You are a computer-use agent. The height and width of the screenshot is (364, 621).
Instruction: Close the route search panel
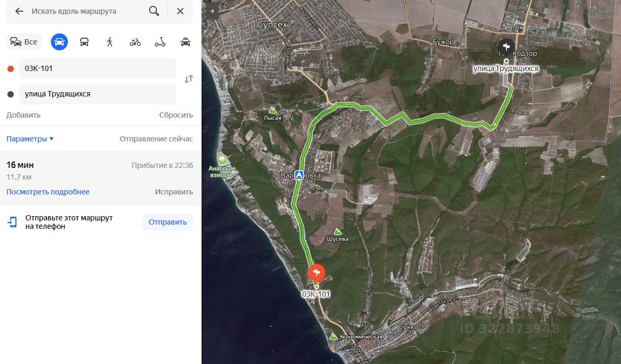coord(180,11)
